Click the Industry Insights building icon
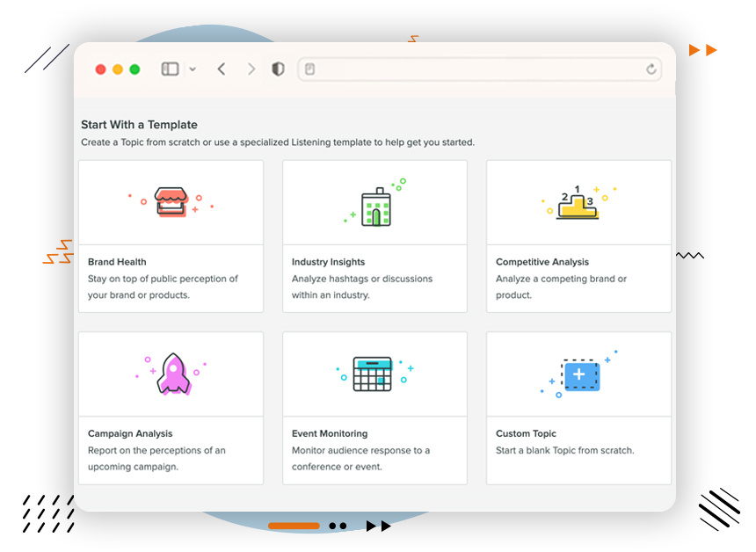Screen dimensions: 756x552 point(376,207)
